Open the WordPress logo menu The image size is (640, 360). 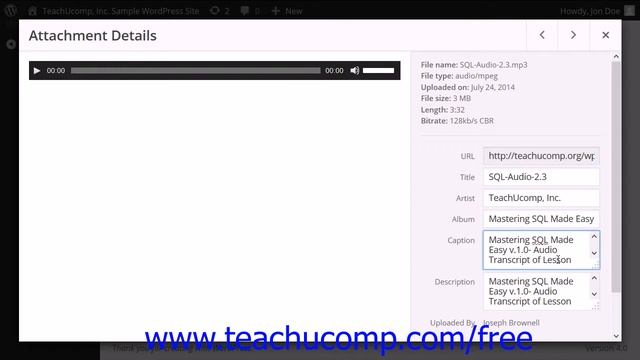pos(11,11)
